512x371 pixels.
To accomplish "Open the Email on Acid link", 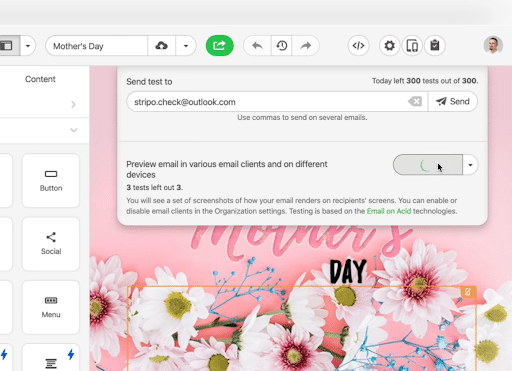I will 389,211.
